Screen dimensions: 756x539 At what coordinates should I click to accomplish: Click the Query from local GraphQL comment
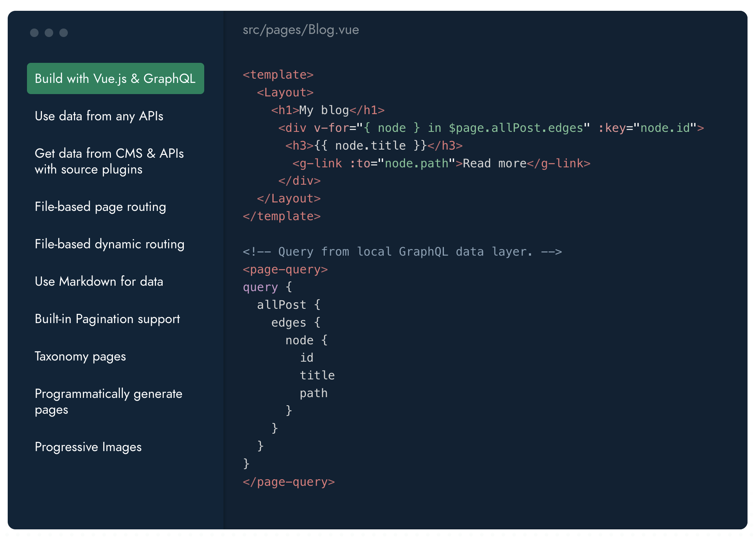[402, 251]
